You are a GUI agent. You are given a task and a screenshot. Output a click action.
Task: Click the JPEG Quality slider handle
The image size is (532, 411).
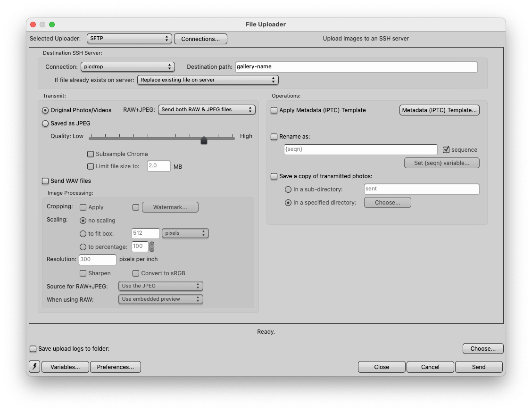204,140
